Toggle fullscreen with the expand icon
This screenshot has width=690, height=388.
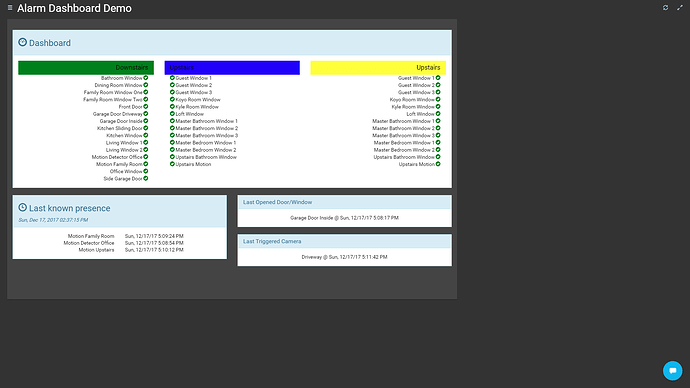tap(679, 7)
